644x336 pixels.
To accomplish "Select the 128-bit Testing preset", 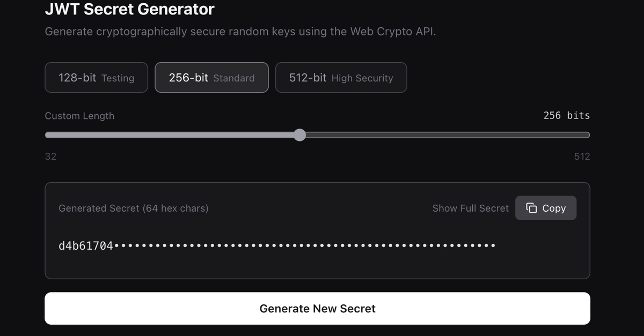I will [x=96, y=78].
